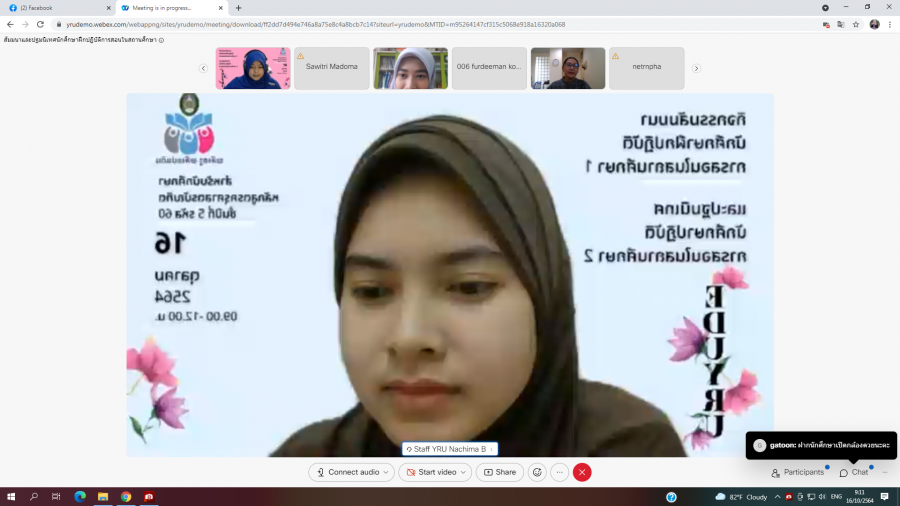Reload the page in the browser
This screenshot has height=506, width=900.
40,24
